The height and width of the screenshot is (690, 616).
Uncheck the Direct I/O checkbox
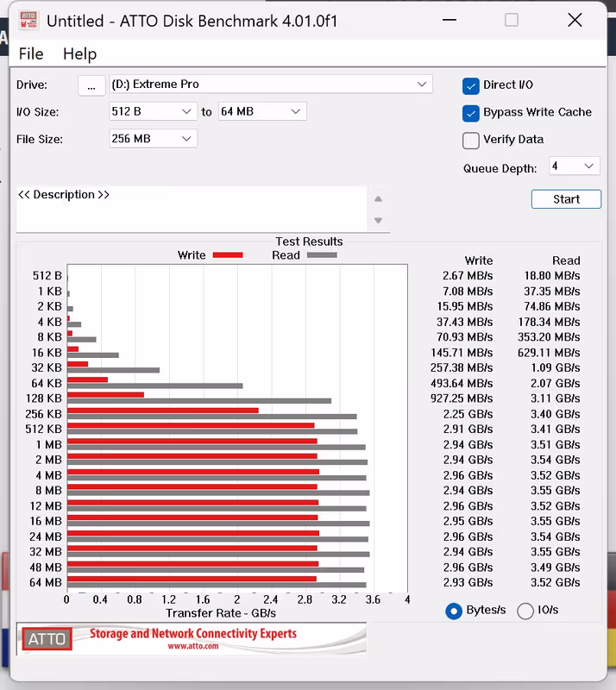coord(471,85)
